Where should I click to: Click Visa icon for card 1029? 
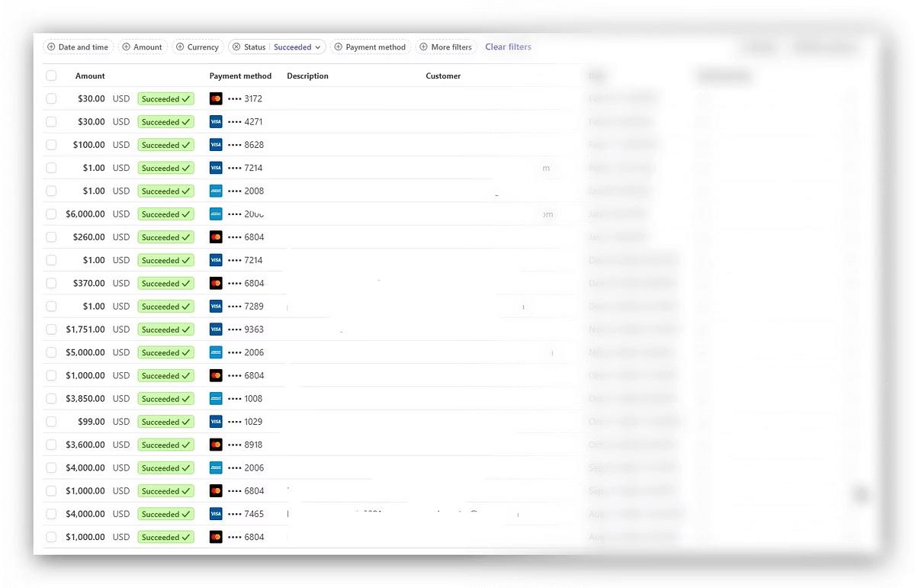(x=216, y=421)
